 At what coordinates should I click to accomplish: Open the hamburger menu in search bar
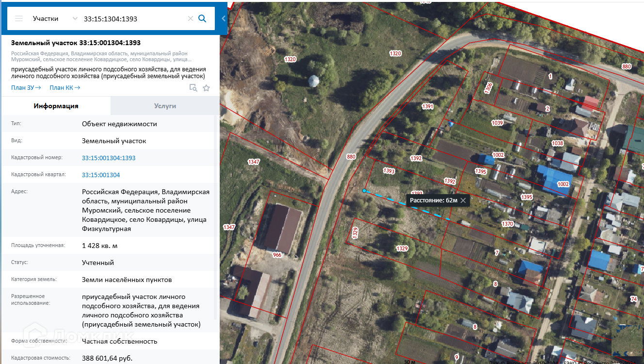[19, 18]
